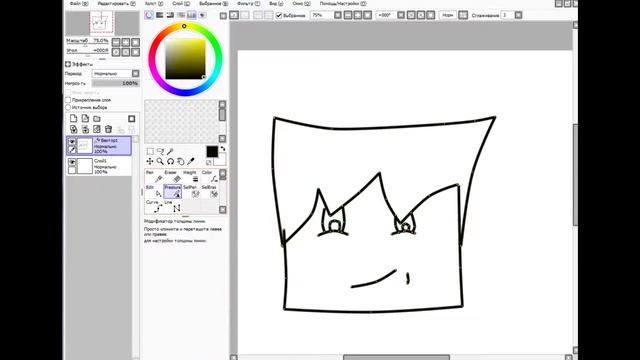The image size is (640, 360).
Task: Click the transfer down layer icon
Action: 73,129
